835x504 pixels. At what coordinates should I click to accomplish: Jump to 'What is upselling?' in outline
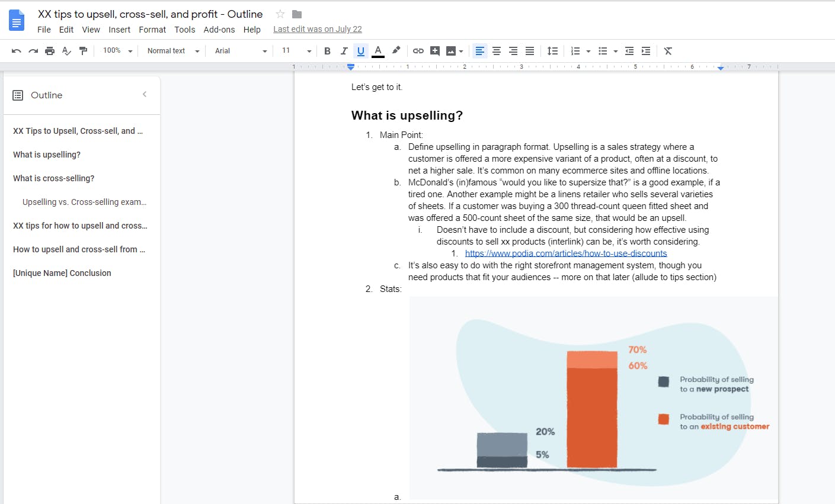[47, 155]
